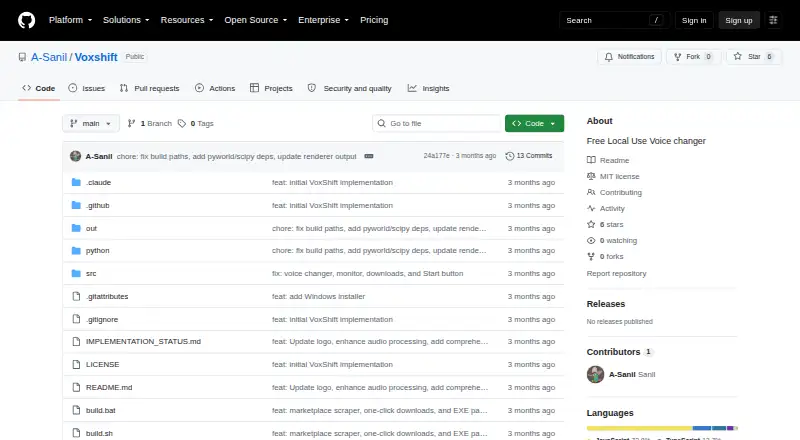Switch to Security and quality tab
The image size is (800, 440).
349,88
